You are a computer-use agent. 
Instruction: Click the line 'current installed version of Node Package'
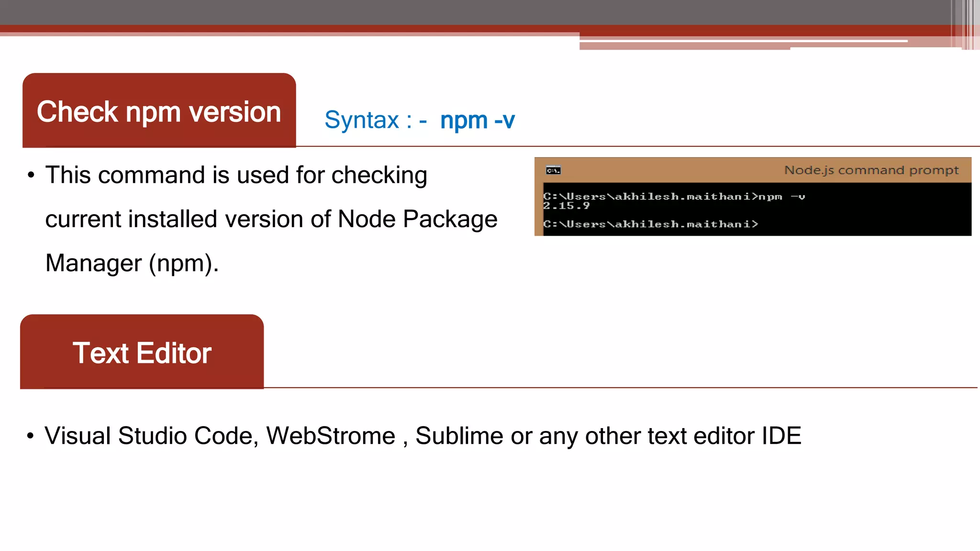[271, 219]
